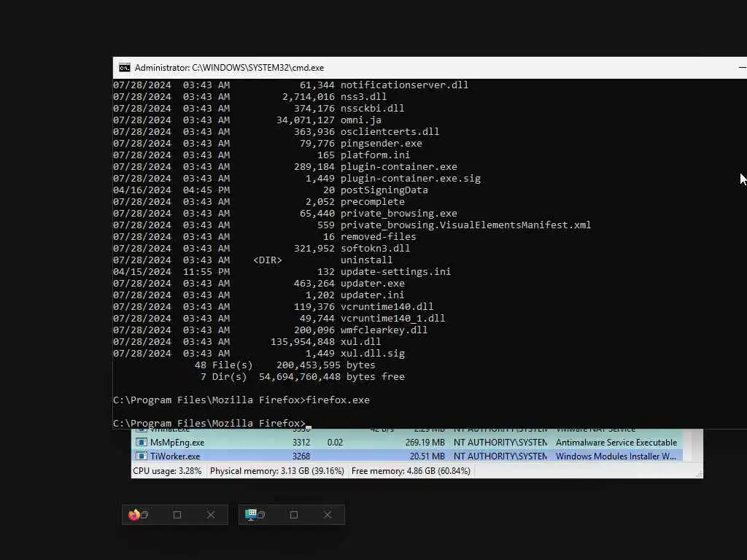The image size is (747, 560).
Task: Click the MsMpEng.exe process icon
Action: (141, 443)
